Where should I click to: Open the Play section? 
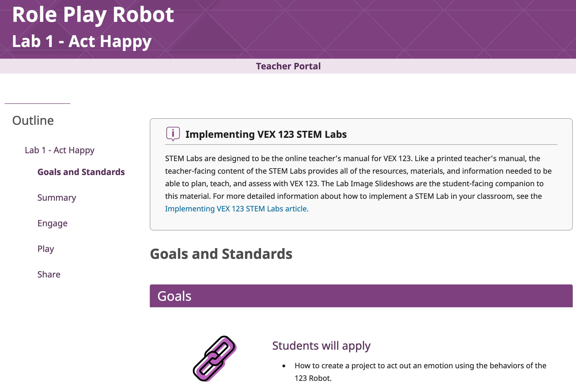pos(46,249)
